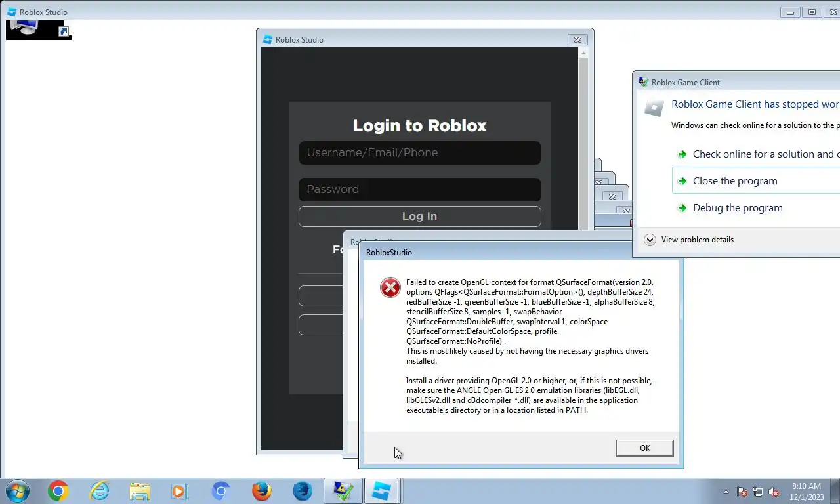Viewport: 840px width, 504px height.
Task: Launch Windows Media Player from the taskbar
Action: pos(179,491)
